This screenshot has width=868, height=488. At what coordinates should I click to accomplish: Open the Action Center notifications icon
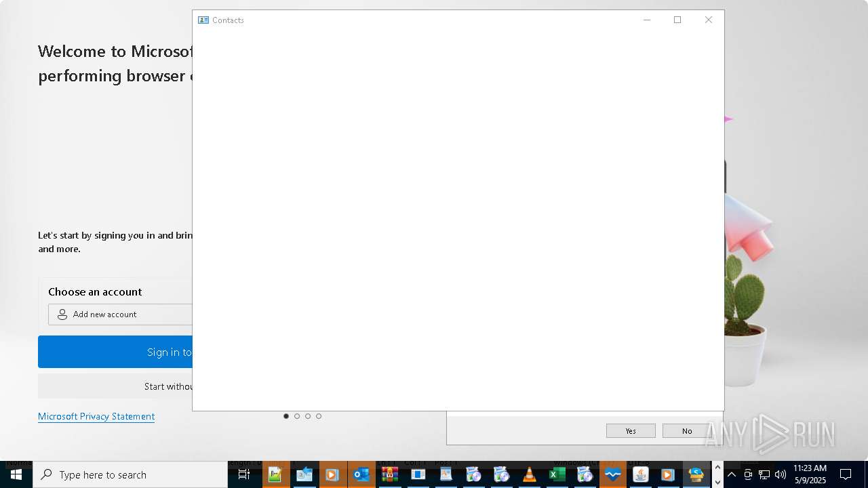click(x=846, y=474)
